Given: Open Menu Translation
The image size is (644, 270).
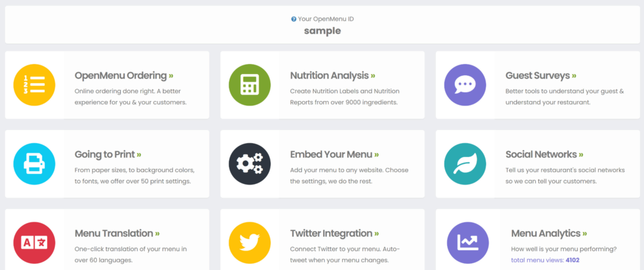Looking at the screenshot, I should click(117, 233).
